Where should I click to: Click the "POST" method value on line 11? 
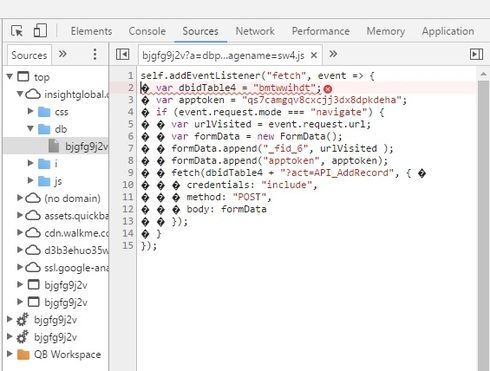pyautogui.click(x=249, y=197)
